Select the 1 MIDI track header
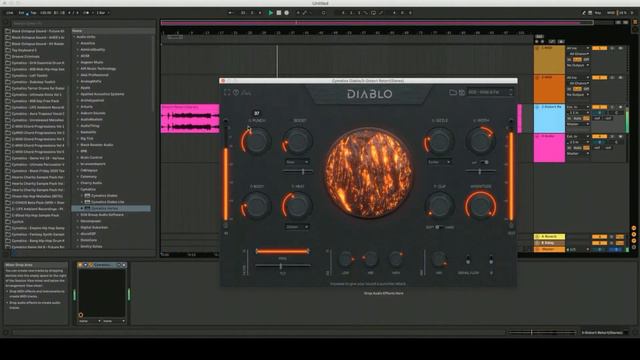 click(549, 59)
